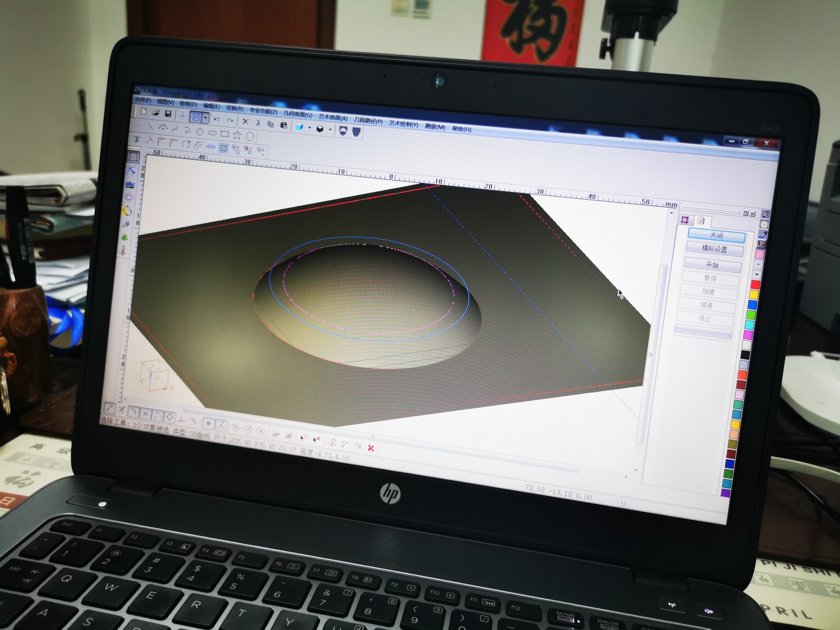Open the 艺术曲面(A) menu

(x=333, y=117)
